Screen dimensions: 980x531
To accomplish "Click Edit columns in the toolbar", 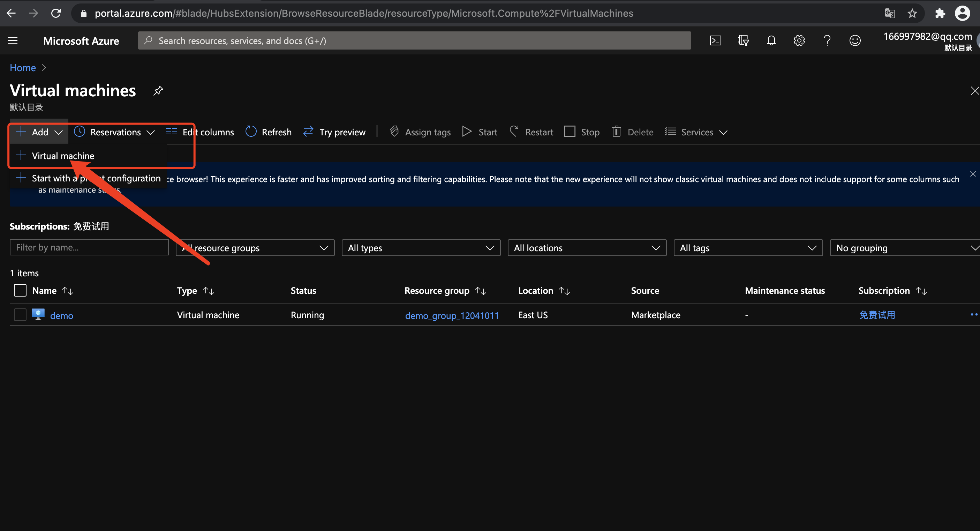I will (x=200, y=132).
